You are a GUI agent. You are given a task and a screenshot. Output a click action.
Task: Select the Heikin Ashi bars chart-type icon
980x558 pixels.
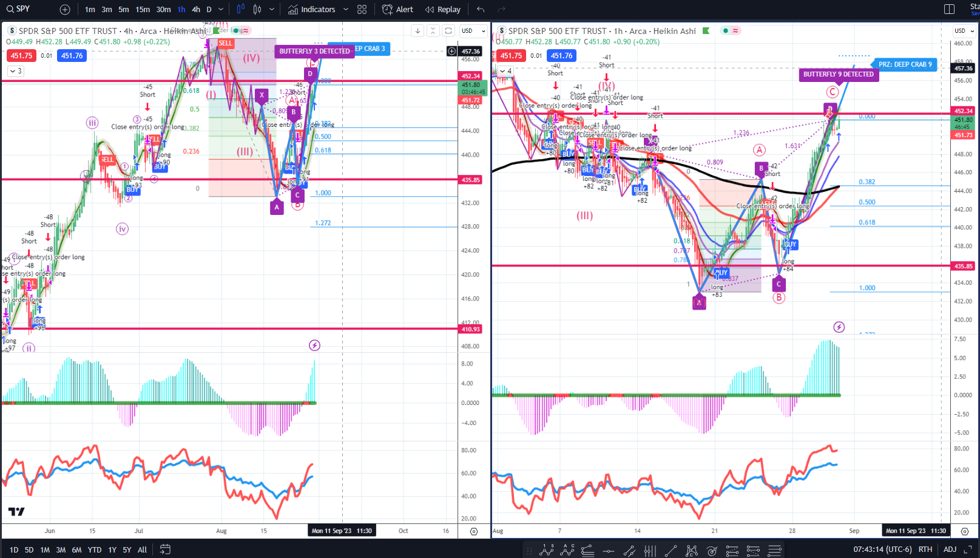tap(241, 9)
